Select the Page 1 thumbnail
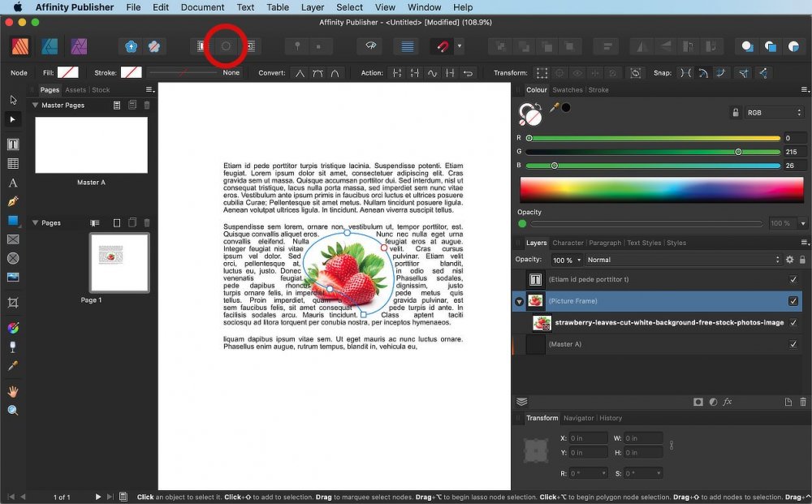Image resolution: width=812 pixels, height=504 pixels. point(118,262)
